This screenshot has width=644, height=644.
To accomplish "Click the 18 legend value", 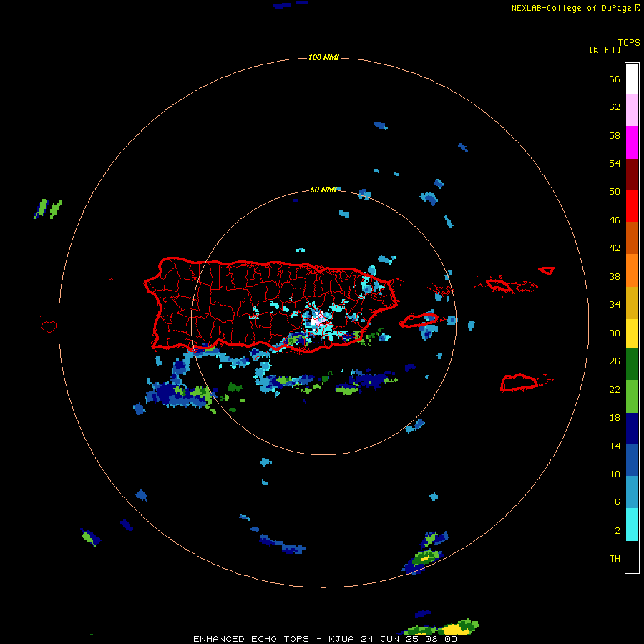I will [615, 418].
